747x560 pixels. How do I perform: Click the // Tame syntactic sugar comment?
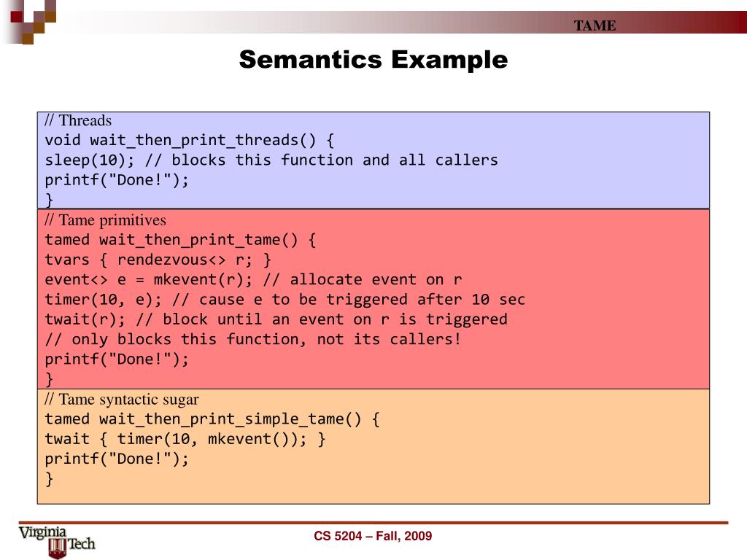click(121, 399)
